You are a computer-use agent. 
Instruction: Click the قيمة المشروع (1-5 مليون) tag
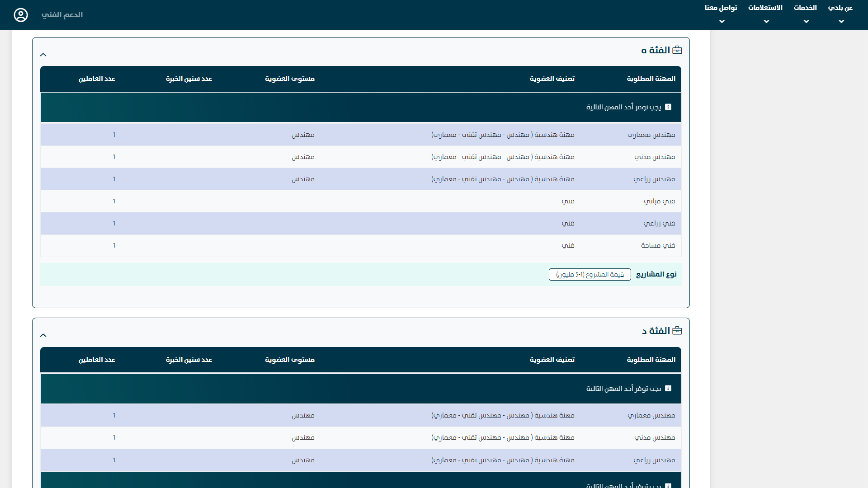point(590,274)
